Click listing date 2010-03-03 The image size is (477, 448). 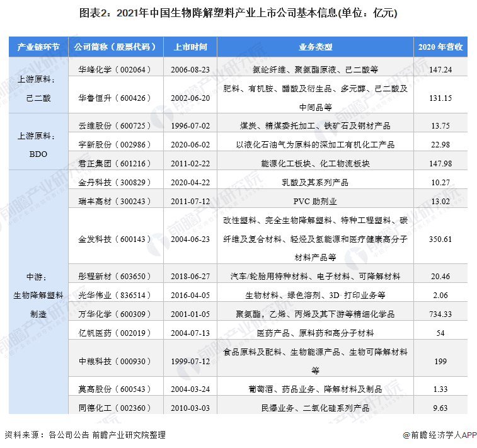click(190, 408)
